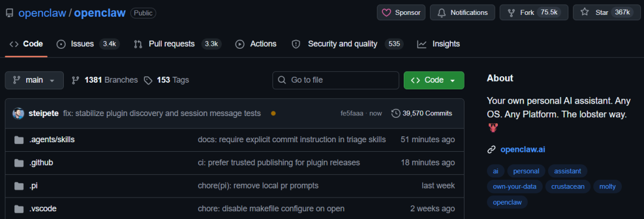Open the Insights tab
The height and width of the screenshot is (219, 644).
(438, 44)
